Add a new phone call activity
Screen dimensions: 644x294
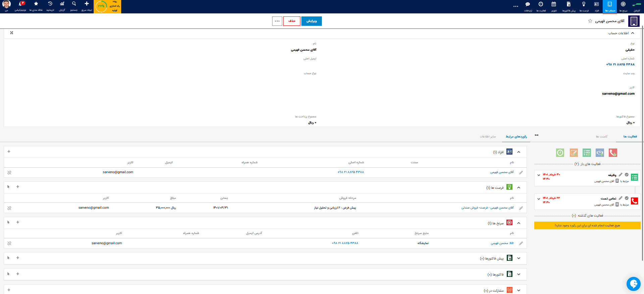click(x=613, y=153)
